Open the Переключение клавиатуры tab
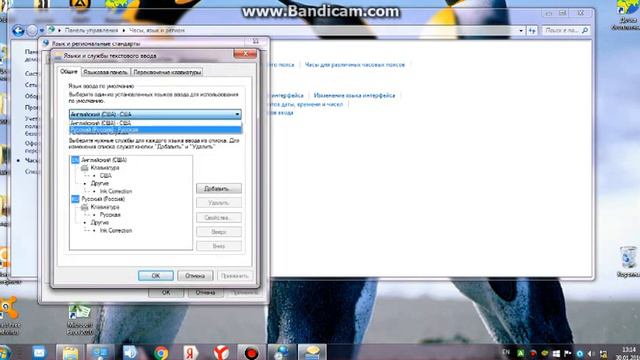The height and width of the screenshot is (360, 640). [x=167, y=72]
